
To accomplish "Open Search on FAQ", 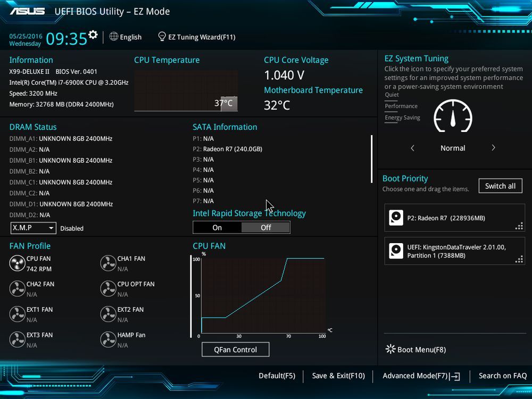I will click(x=503, y=376).
